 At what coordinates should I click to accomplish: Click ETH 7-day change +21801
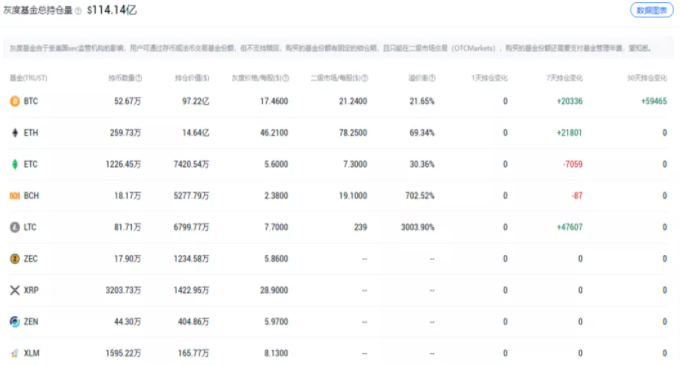[x=569, y=133]
